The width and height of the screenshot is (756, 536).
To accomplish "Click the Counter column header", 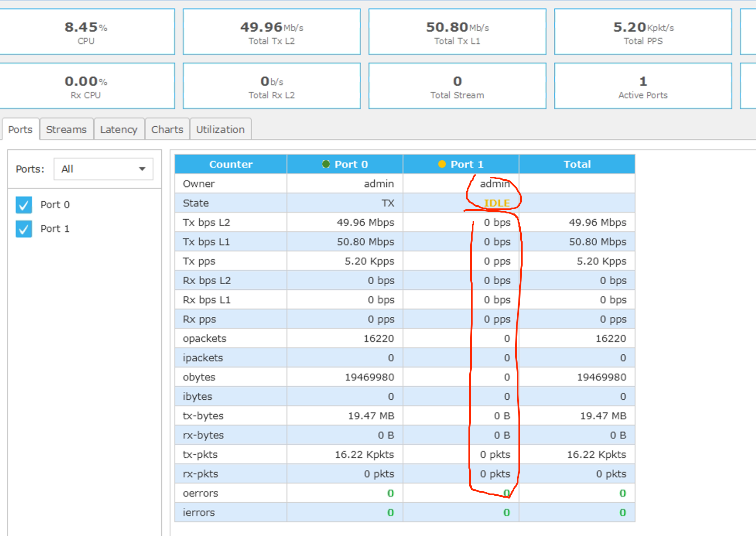I will click(x=230, y=164).
